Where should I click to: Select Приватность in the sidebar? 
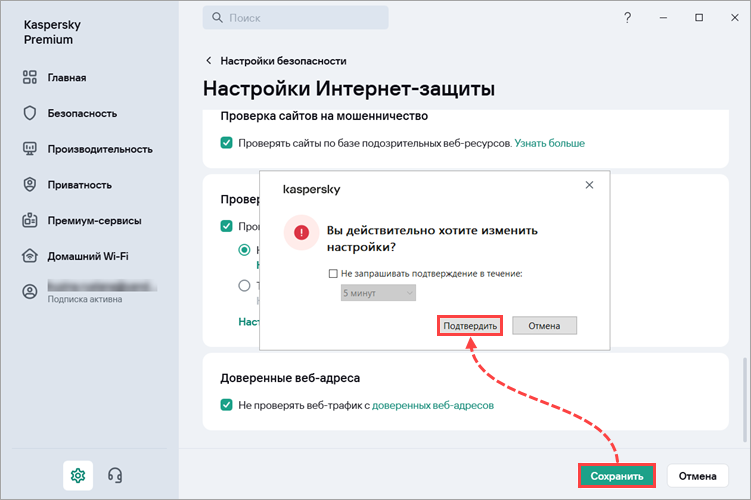coord(80,185)
